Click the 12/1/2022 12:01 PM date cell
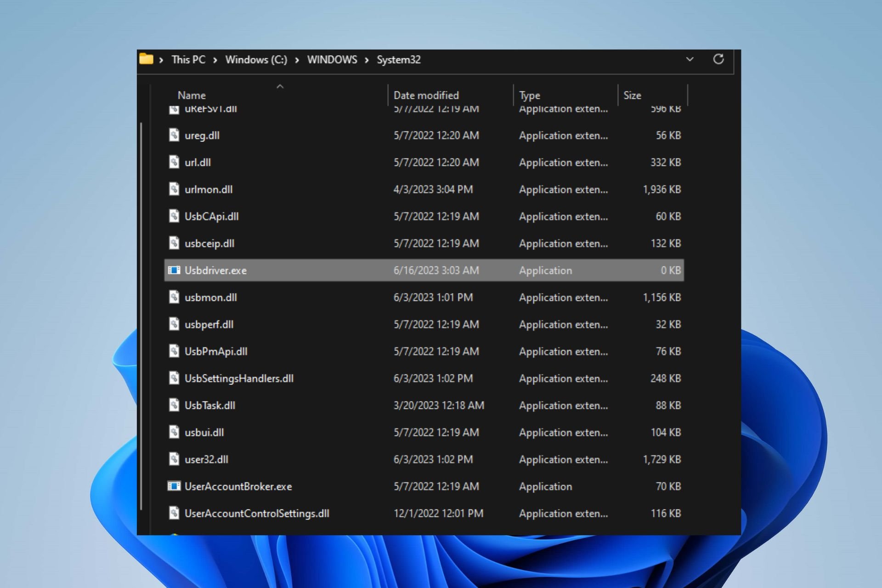This screenshot has height=588, width=882. point(438,513)
